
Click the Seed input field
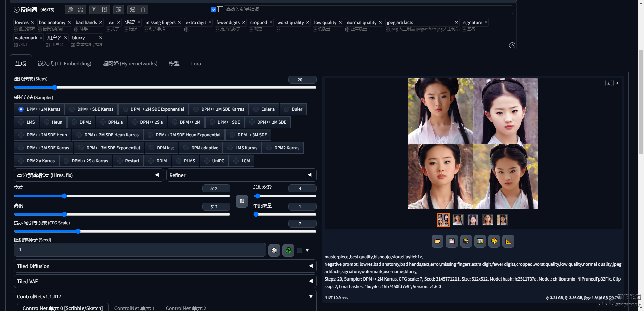140,250
